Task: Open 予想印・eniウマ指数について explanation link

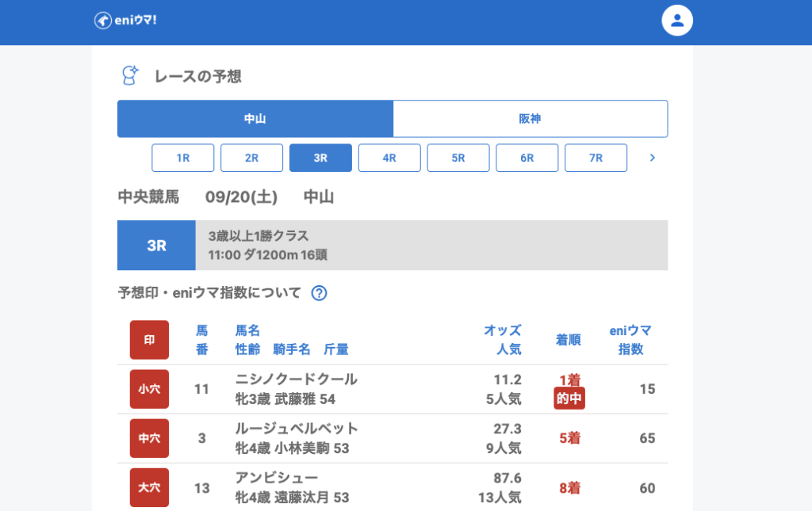Action: tap(209, 293)
